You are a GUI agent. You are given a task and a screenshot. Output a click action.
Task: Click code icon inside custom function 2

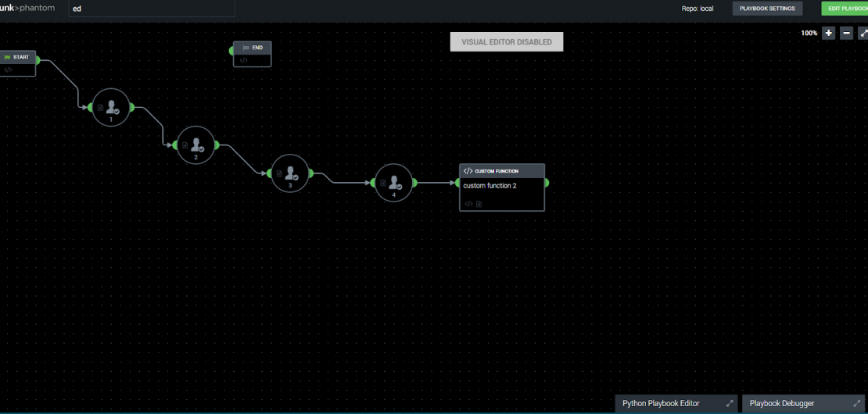click(x=468, y=204)
